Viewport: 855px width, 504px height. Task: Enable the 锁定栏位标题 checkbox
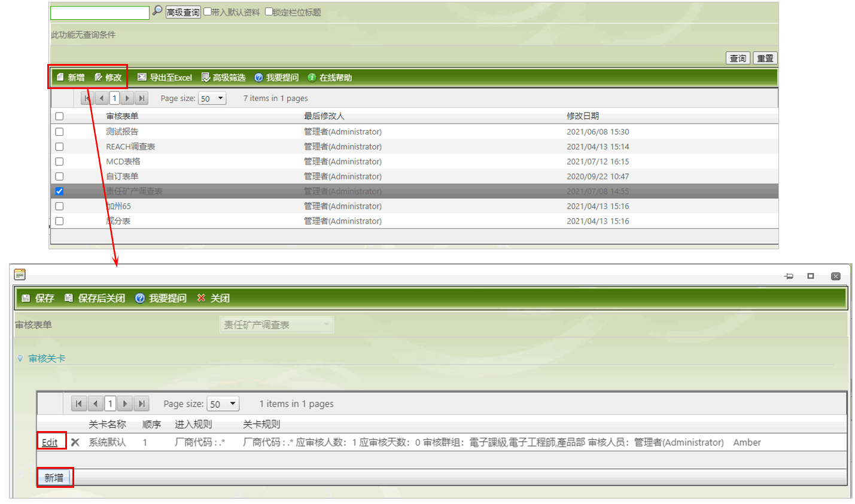click(269, 11)
